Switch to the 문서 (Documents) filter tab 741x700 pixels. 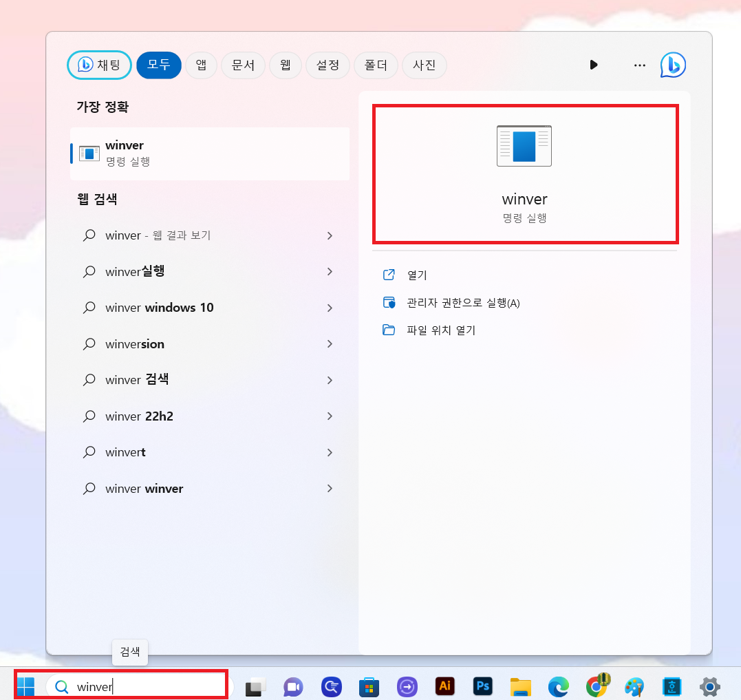pyautogui.click(x=243, y=65)
